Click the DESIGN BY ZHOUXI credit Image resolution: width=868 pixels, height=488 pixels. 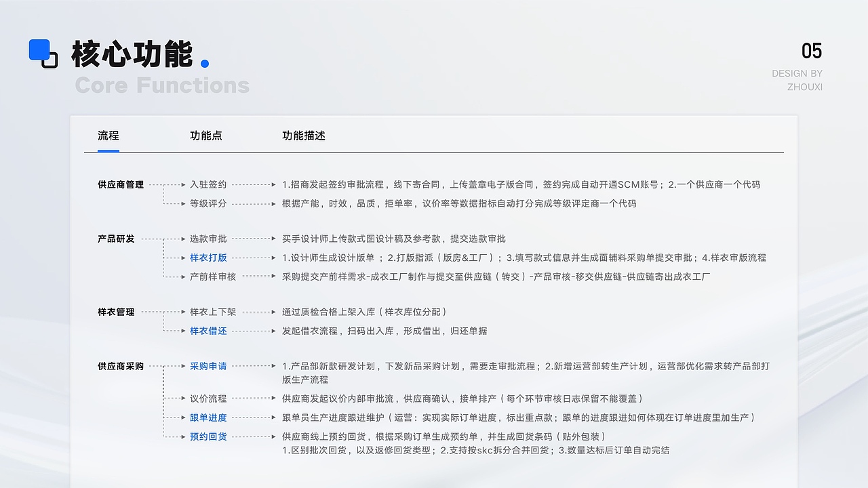click(797, 80)
